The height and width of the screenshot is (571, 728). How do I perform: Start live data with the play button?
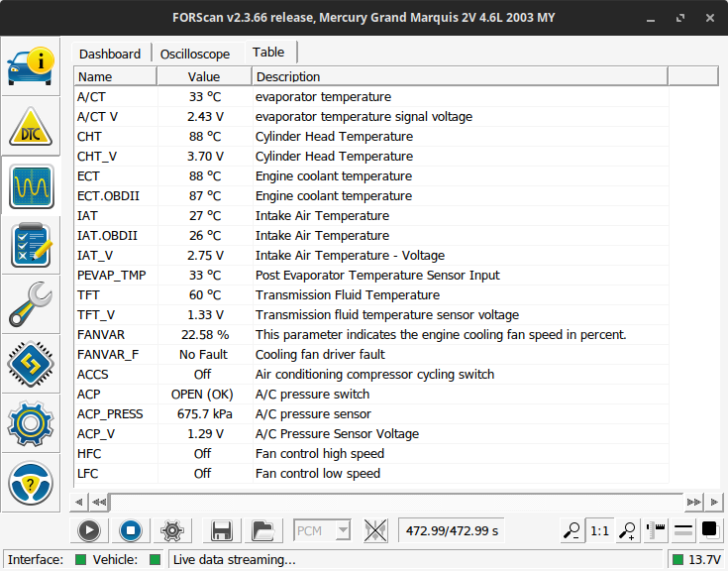(89, 530)
